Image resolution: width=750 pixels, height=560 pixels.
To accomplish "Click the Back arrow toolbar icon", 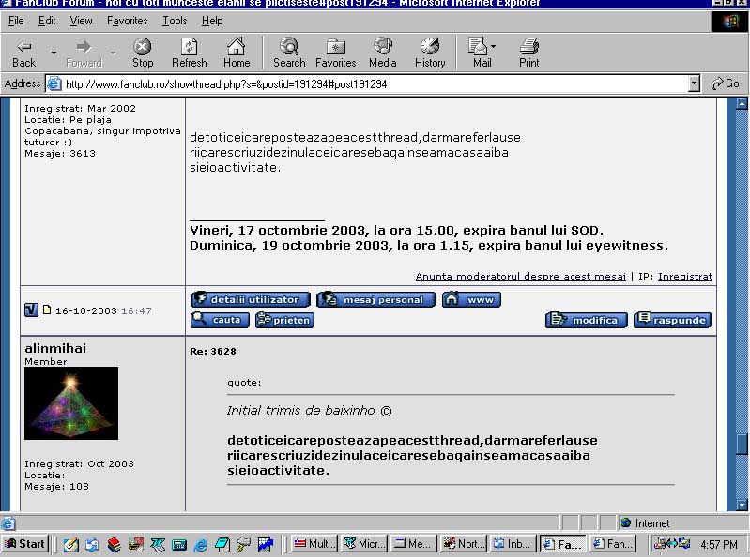I will tap(24, 47).
